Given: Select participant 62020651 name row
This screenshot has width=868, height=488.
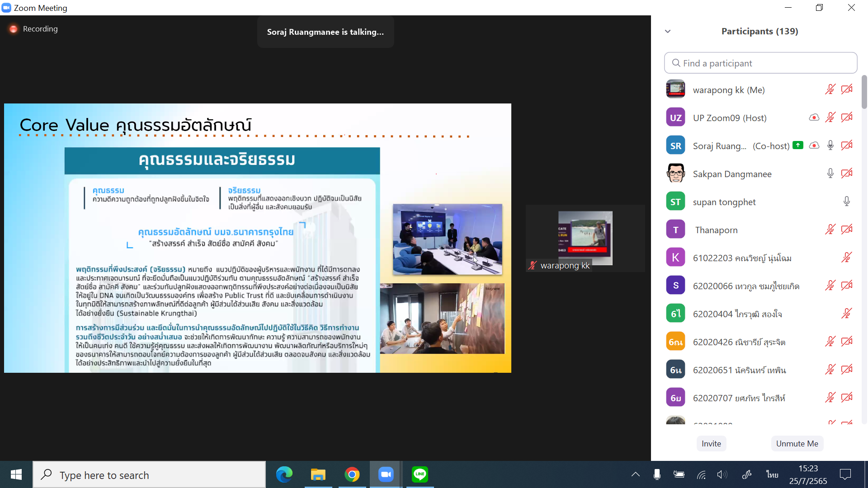Looking at the screenshot, I should (760, 370).
